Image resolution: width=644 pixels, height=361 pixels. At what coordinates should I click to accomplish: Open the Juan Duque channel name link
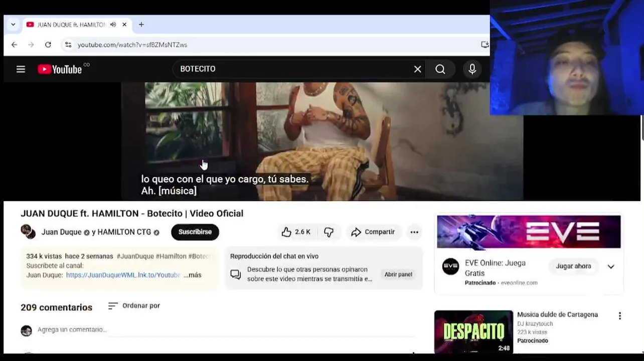point(61,232)
